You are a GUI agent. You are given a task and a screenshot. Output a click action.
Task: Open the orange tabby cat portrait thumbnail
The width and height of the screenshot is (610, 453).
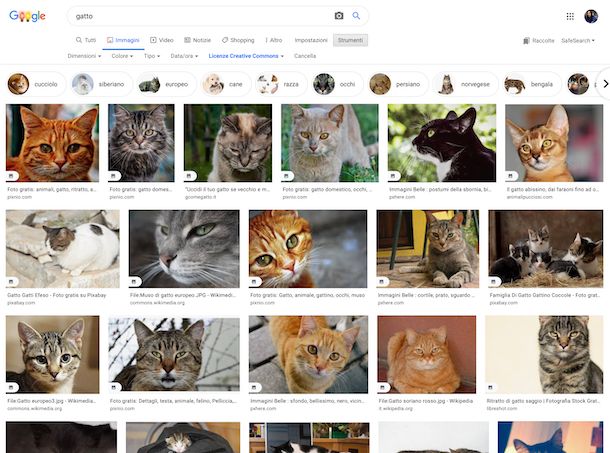click(x=53, y=143)
